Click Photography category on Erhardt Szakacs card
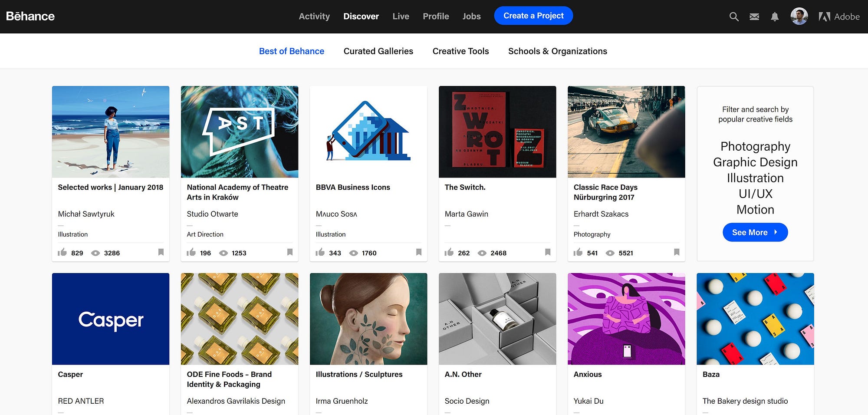Viewport: 868px width, 415px height. pos(592,234)
